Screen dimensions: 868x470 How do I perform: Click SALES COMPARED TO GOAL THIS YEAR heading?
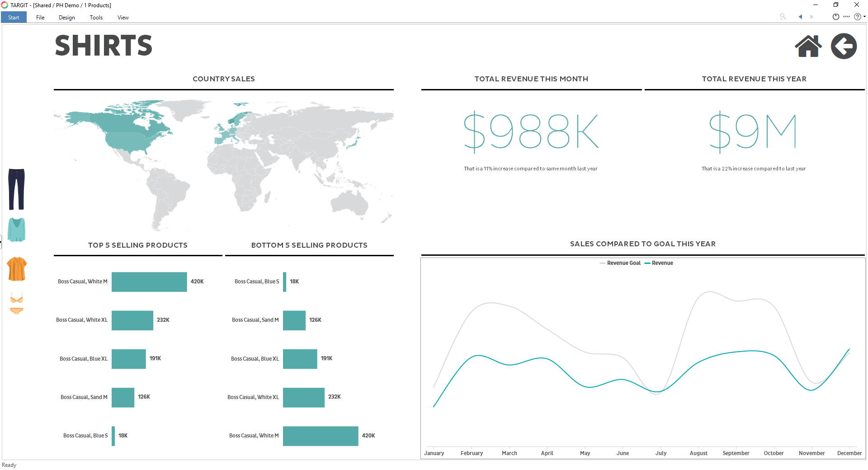click(x=643, y=244)
